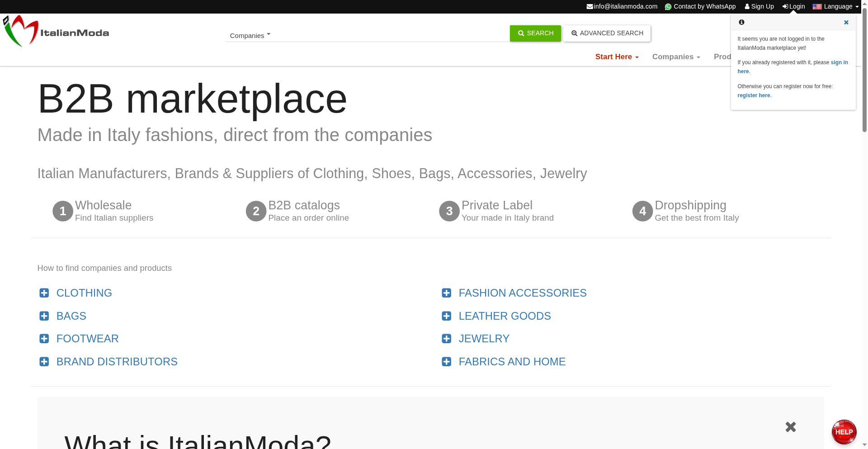Click the CLOTHING category link
Image resolution: width=868 pixels, height=449 pixels.
click(x=84, y=293)
